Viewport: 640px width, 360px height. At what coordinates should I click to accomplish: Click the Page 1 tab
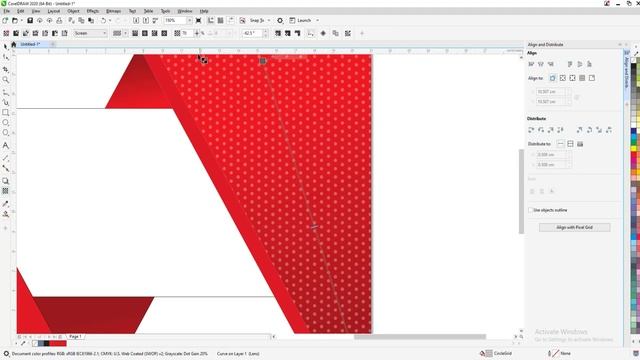[x=75, y=337]
